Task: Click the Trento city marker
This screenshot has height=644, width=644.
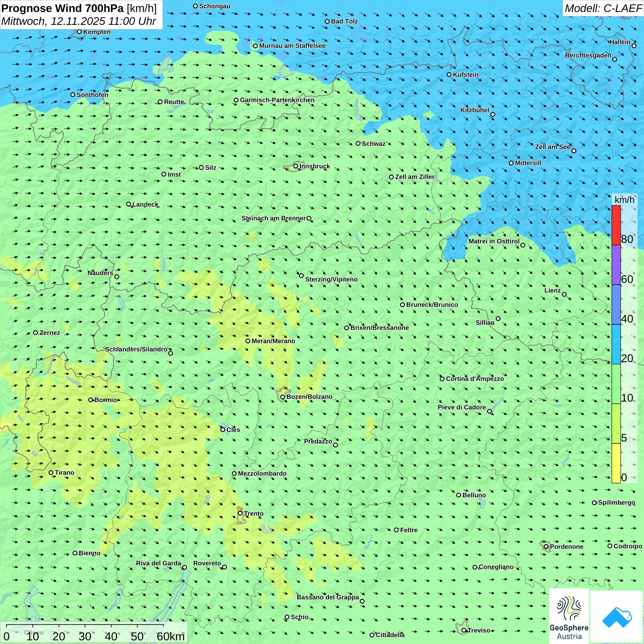Action: click(240, 513)
